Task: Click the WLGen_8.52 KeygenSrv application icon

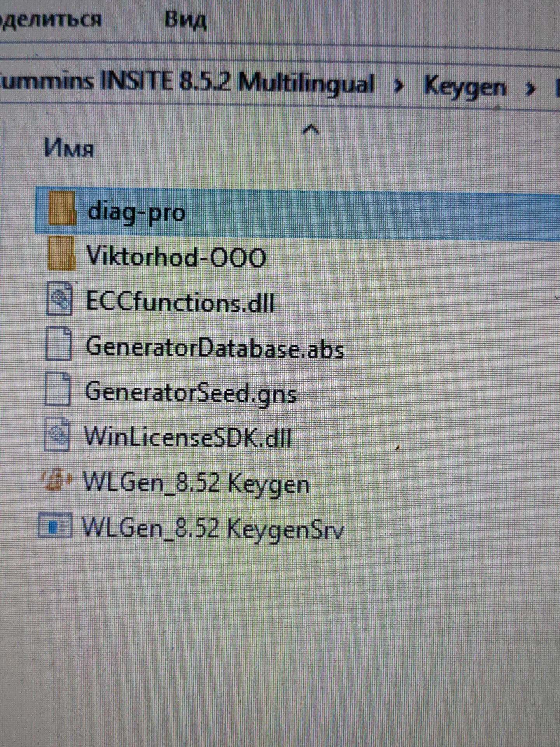Action: pos(55,525)
